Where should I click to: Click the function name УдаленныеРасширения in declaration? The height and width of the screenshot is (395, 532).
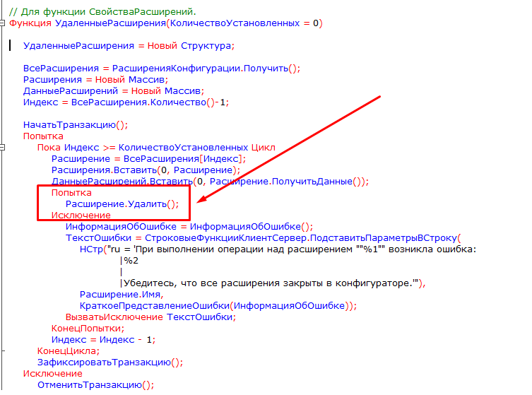110,23
